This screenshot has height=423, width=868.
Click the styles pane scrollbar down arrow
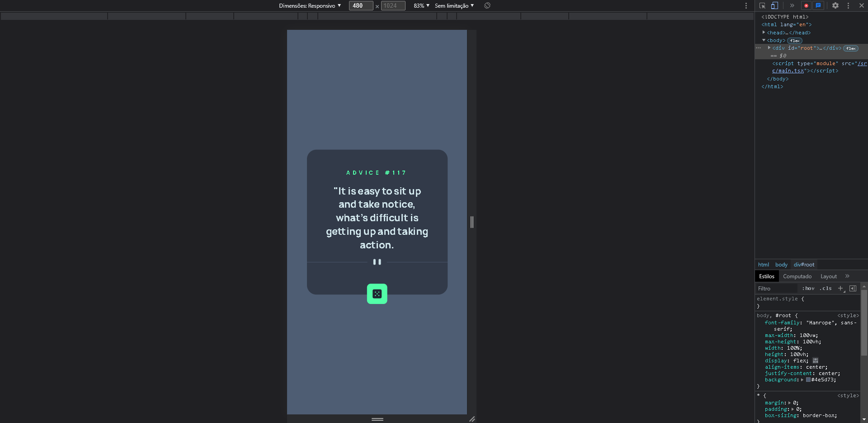coord(864,420)
